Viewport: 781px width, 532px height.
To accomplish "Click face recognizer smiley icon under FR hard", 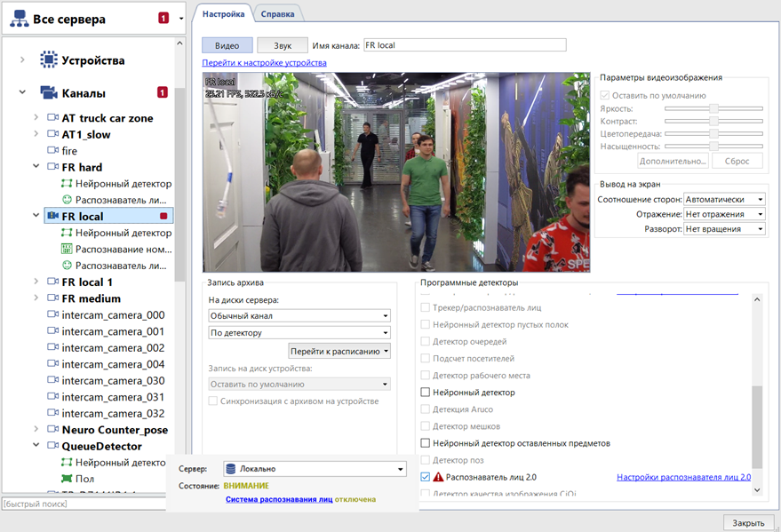I will click(x=67, y=200).
